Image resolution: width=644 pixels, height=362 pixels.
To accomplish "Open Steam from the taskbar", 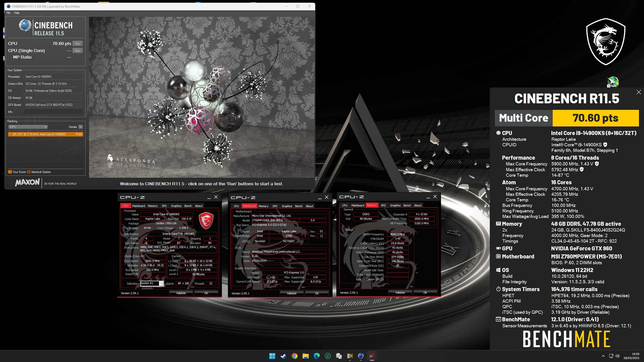I will [x=283, y=356].
